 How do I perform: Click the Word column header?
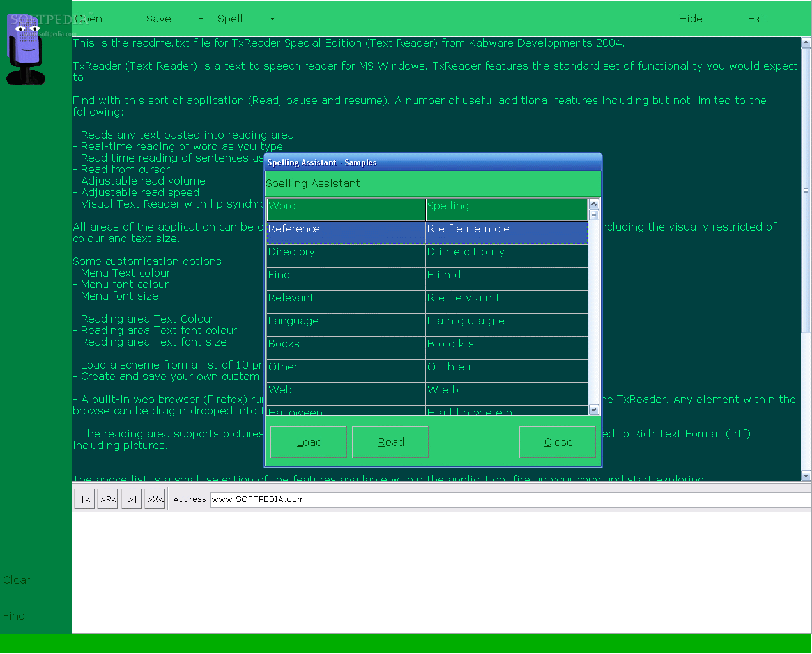[x=346, y=209]
